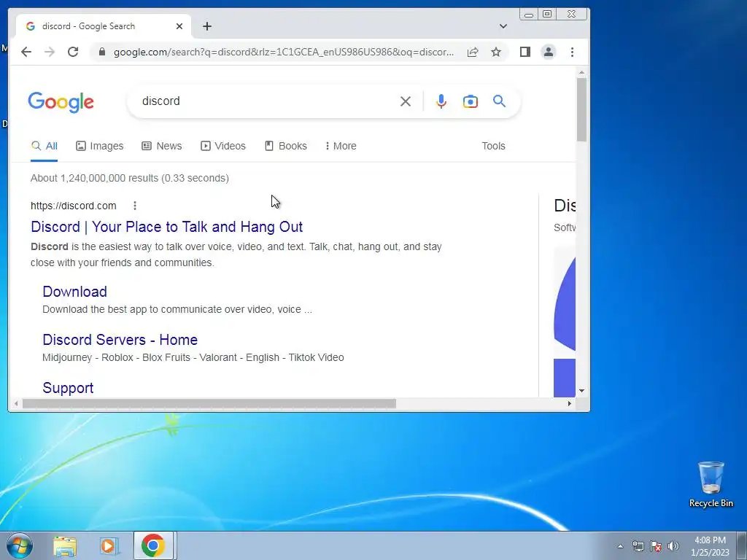
Task: Select the All results tab
Action: 44,146
